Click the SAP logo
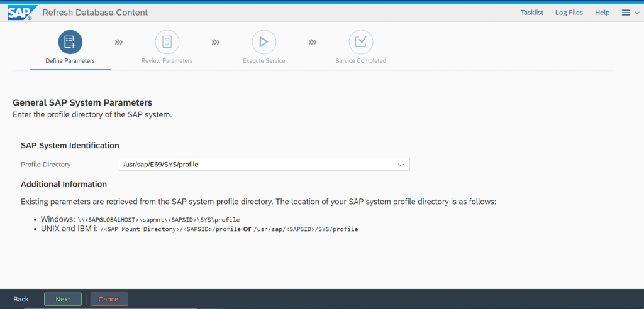Screen dimensions: 644x309 pyautogui.click(x=22, y=13)
